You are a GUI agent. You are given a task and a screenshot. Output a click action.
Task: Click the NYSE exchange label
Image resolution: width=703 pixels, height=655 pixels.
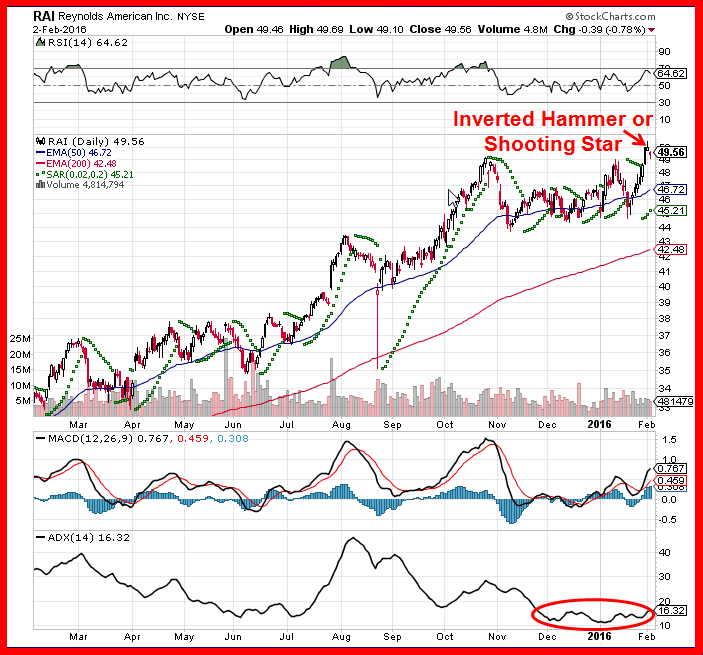tap(191, 17)
